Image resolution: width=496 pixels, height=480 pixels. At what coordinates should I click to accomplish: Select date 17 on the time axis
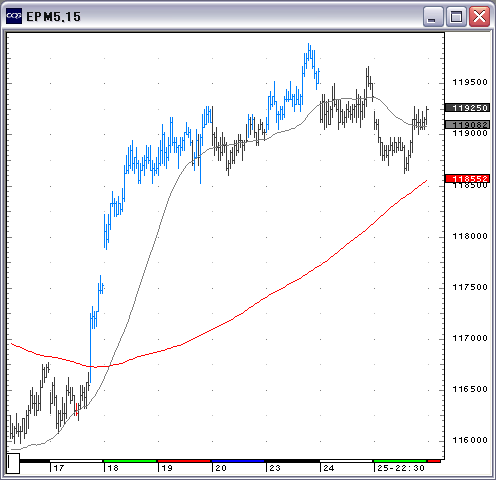click(x=59, y=468)
